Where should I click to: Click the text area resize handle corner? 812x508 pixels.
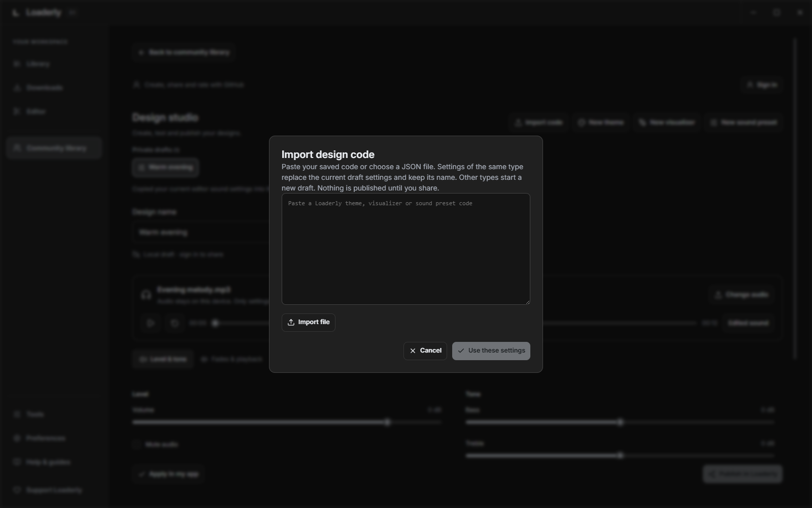tap(527, 302)
